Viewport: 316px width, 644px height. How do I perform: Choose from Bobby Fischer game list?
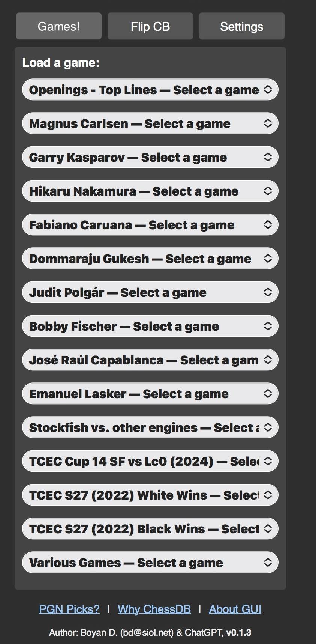(x=150, y=326)
